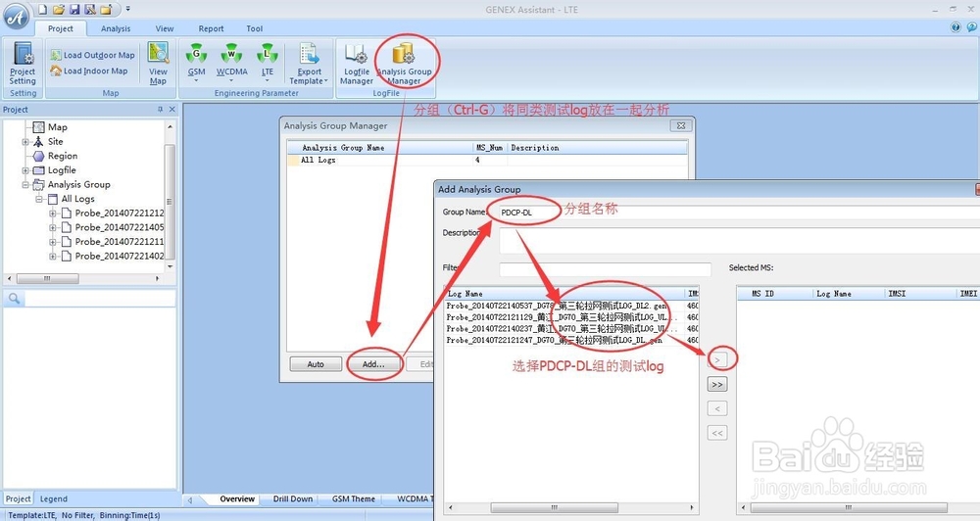
Task: Expand Probe_201407221405 tree node
Action: click(x=53, y=227)
